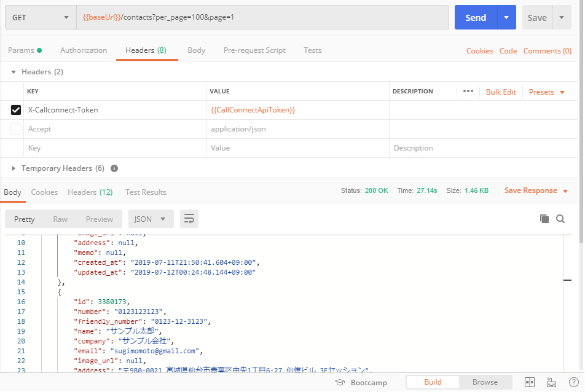
Task: Click the created_at timestamp value
Action: point(193,262)
